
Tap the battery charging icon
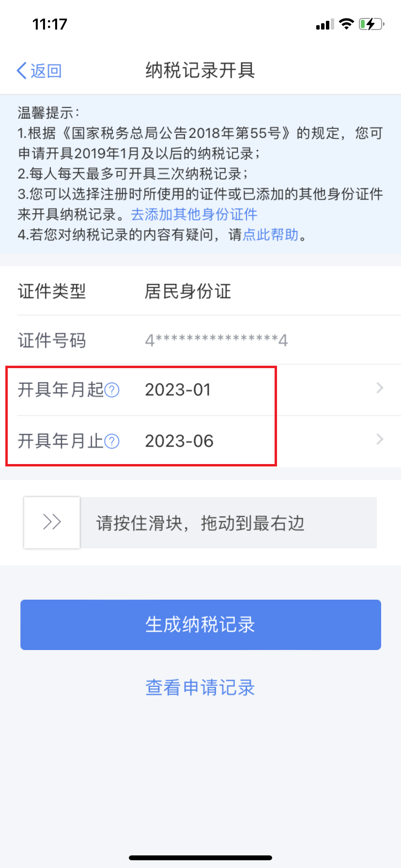[x=371, y=24]
